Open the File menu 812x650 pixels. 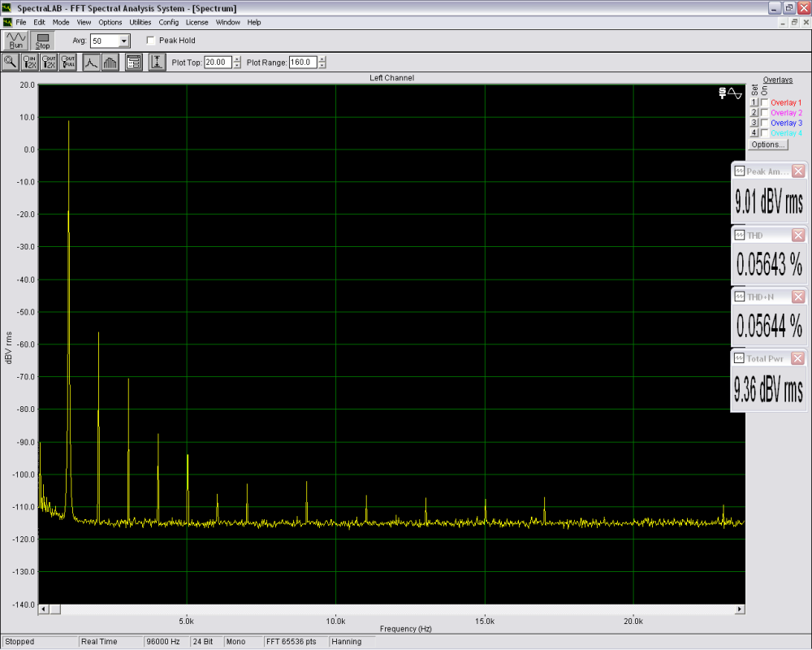tap(21, 22)
